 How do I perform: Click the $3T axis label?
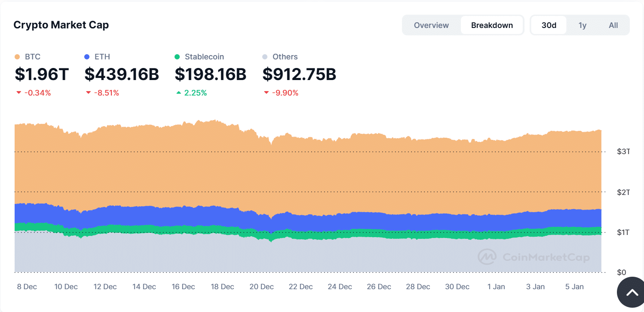tap(623, 151)
